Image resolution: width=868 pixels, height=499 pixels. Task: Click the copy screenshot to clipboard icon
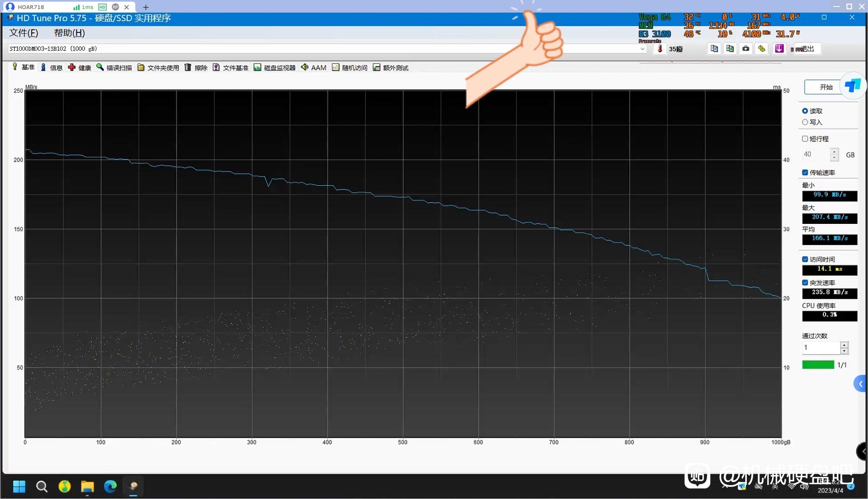point(730,49)
